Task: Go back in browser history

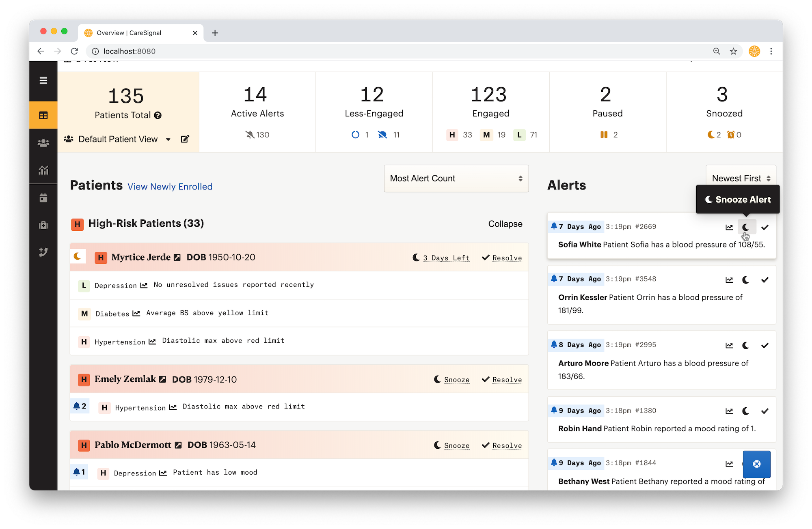Action: (x=41, y=51)
